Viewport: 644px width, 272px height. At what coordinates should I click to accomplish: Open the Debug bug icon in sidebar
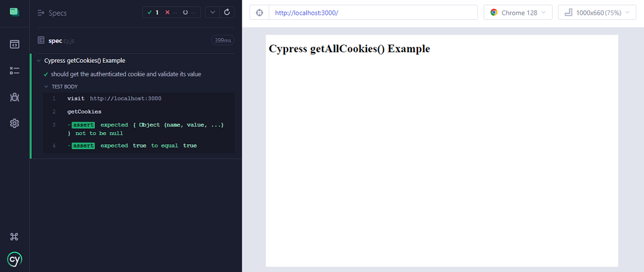(x=15, y=97)
